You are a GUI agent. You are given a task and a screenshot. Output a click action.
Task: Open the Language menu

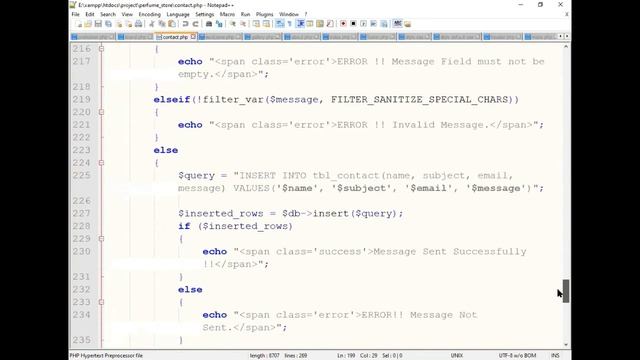point(178,14)
